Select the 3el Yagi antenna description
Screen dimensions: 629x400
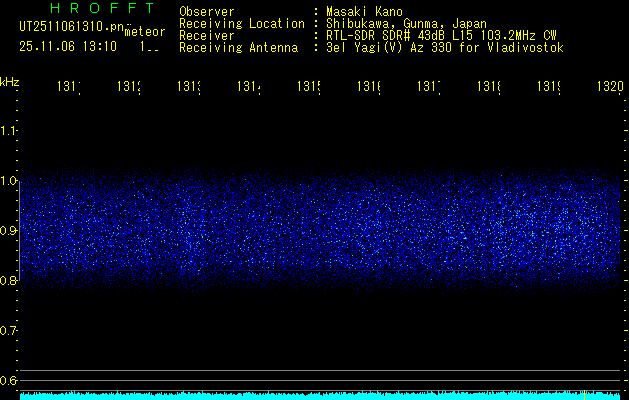(444, 47)
